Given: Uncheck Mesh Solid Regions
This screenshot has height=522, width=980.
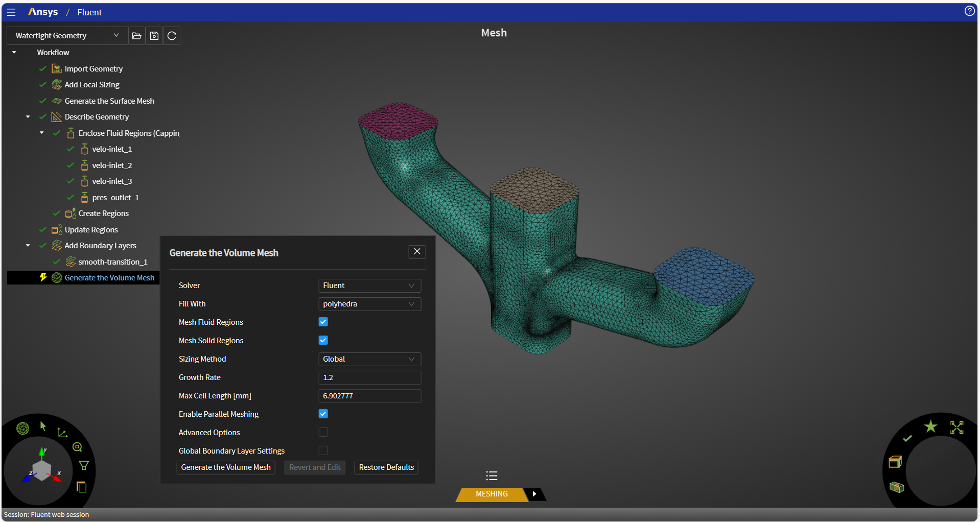Looking at the screenshot, I should 323,340.
